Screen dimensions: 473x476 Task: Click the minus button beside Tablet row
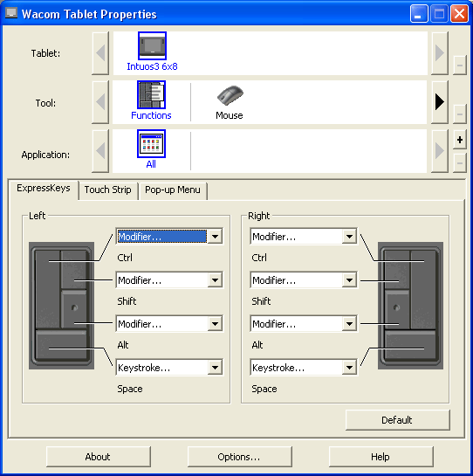pos(460,66)
